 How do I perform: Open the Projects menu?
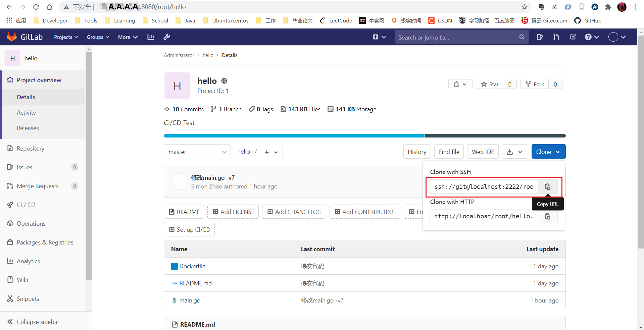point(65,37)
